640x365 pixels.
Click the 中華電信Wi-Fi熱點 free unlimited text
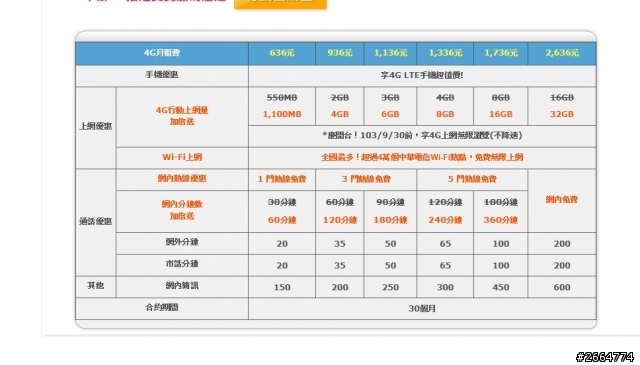pyautogui.click(x=422, y=157)
